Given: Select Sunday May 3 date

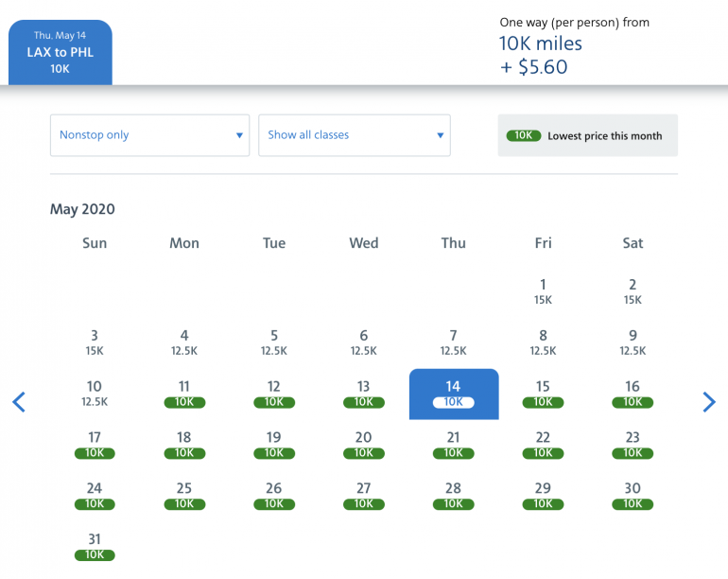Looking at the screenshot, I should click(95, 342).
